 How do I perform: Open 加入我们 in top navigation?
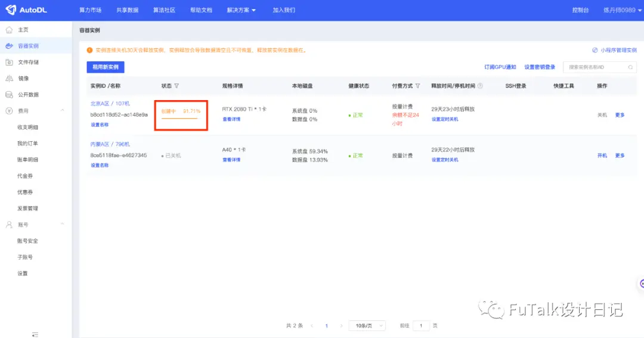[x=284, y=10]
